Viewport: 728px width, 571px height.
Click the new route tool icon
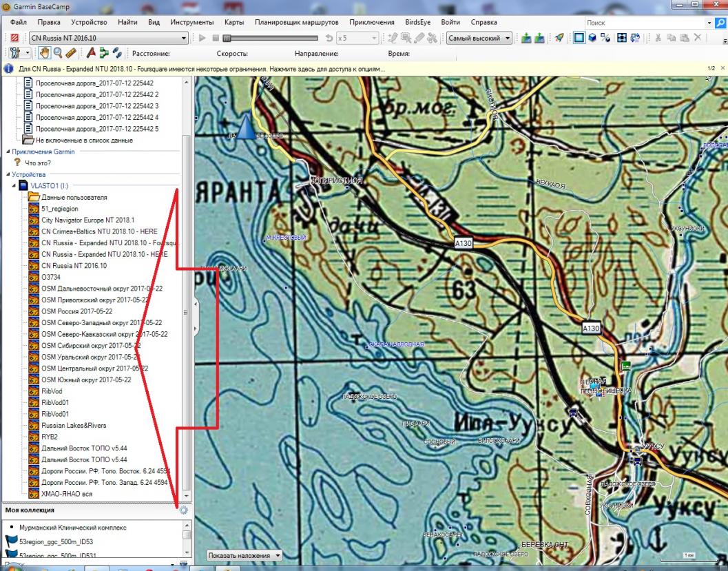point(104,53)
